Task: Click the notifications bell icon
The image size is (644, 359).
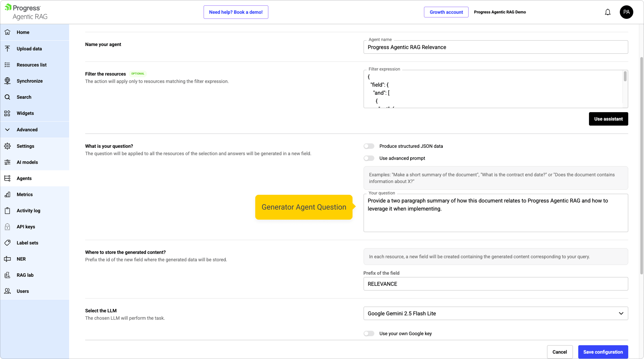Action: 607,12
